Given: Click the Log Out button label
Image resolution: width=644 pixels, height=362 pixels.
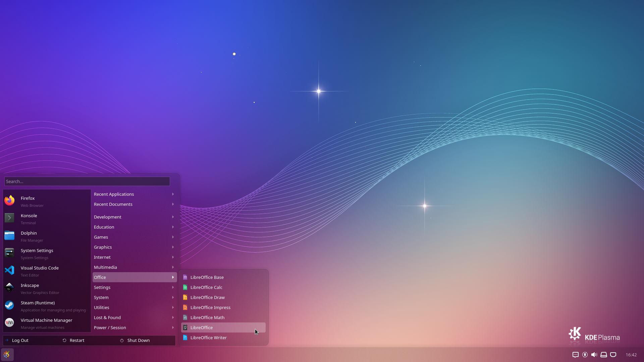Looking at the screenshot, I should (20, 340).
